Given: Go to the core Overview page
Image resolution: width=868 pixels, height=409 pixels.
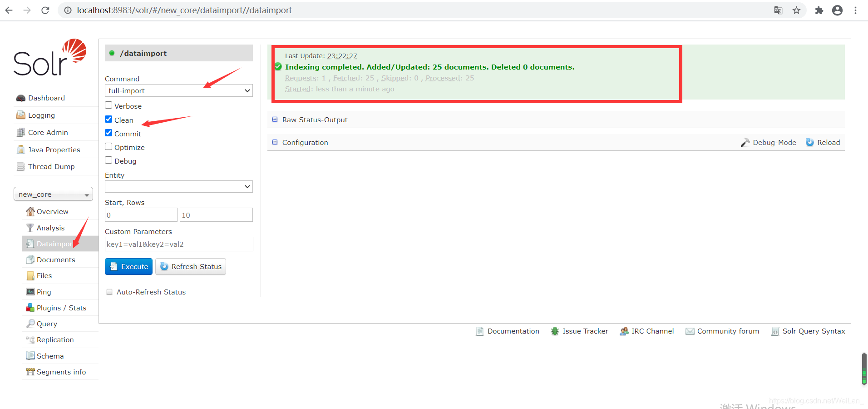Looking at the screenshot, I should click(x=52, y=212).
